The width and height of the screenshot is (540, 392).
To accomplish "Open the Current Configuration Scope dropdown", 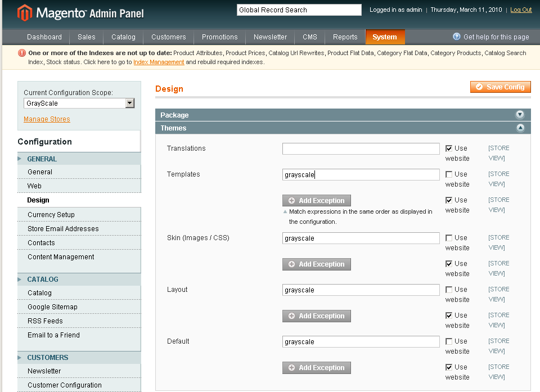I will [x=79, y=103].
